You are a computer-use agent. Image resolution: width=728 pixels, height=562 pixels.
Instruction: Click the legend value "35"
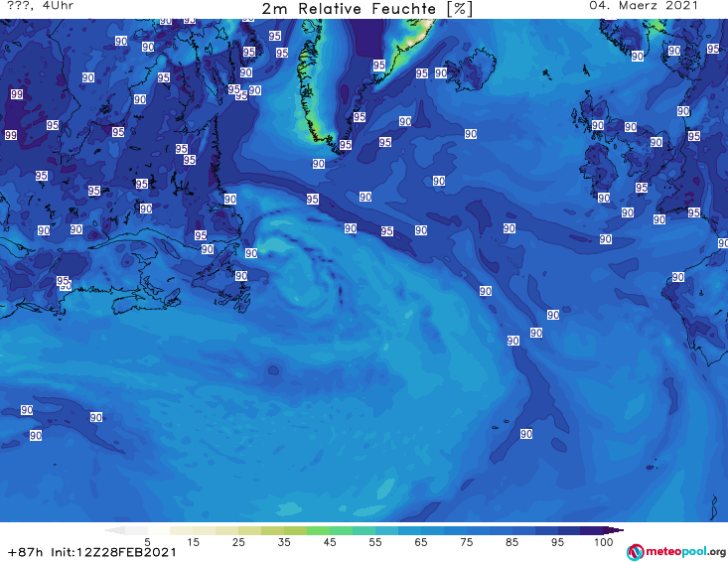(x=284, y=542)
